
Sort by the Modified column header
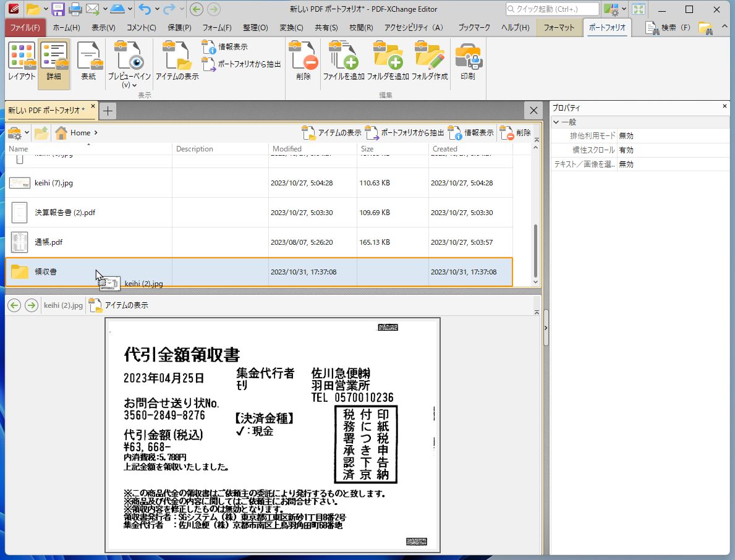tap(313, 149)
